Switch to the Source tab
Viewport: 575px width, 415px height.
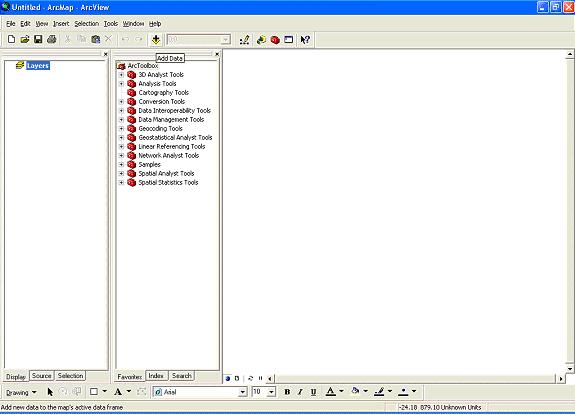point(41,376)
